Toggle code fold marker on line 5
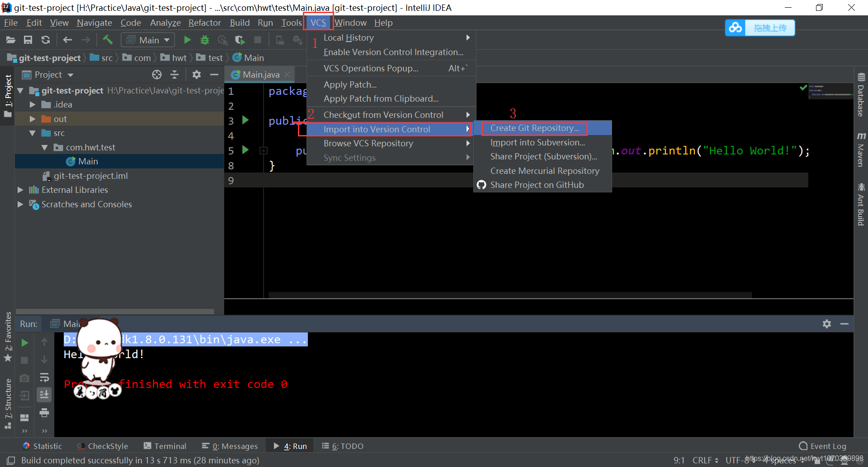The height and width of the screenshot is (467, 868). tap(264, 150)
